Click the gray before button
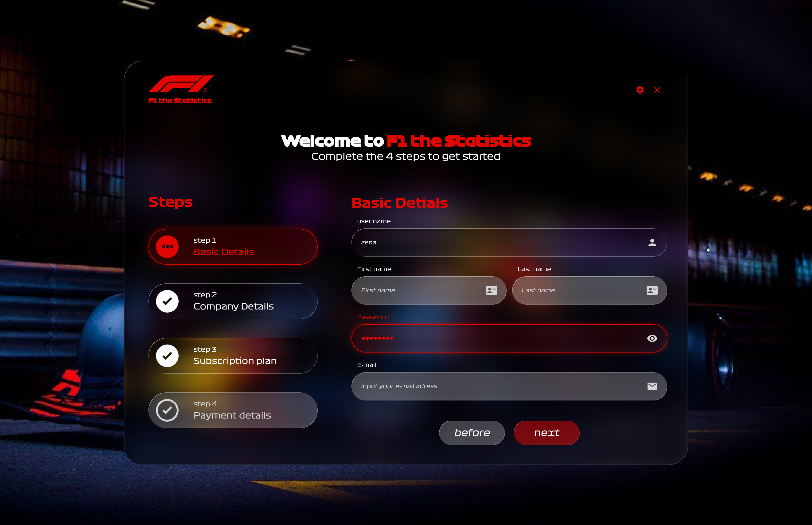This screenshot has height=525, width=812. [x=472, y=433]
